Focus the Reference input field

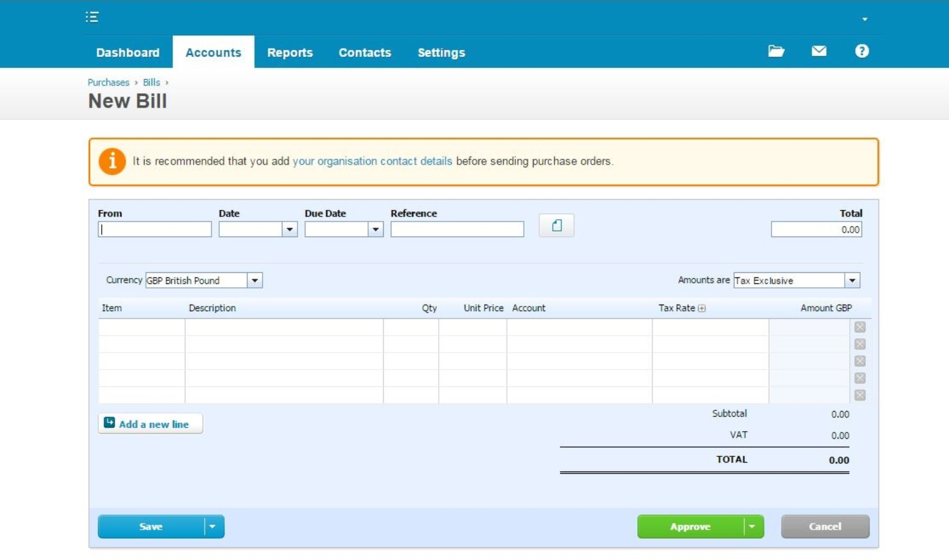click(457, 229)
